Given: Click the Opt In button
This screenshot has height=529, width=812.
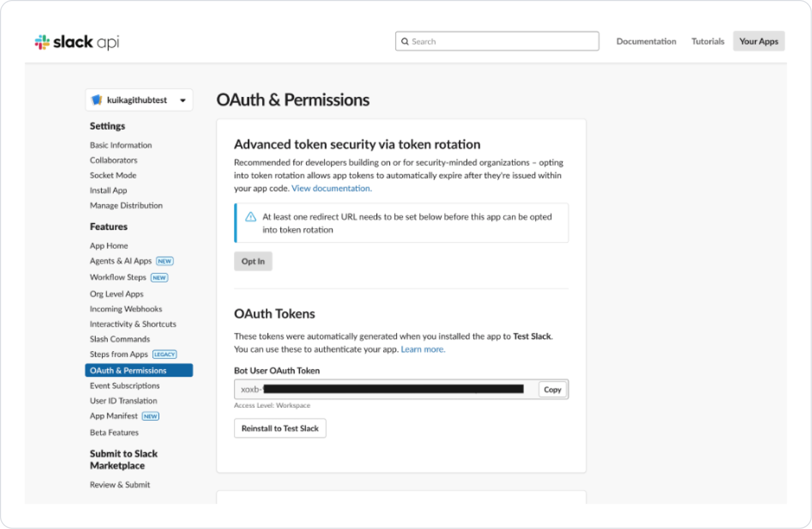Looking at the screenshot, I should [253, 261].
